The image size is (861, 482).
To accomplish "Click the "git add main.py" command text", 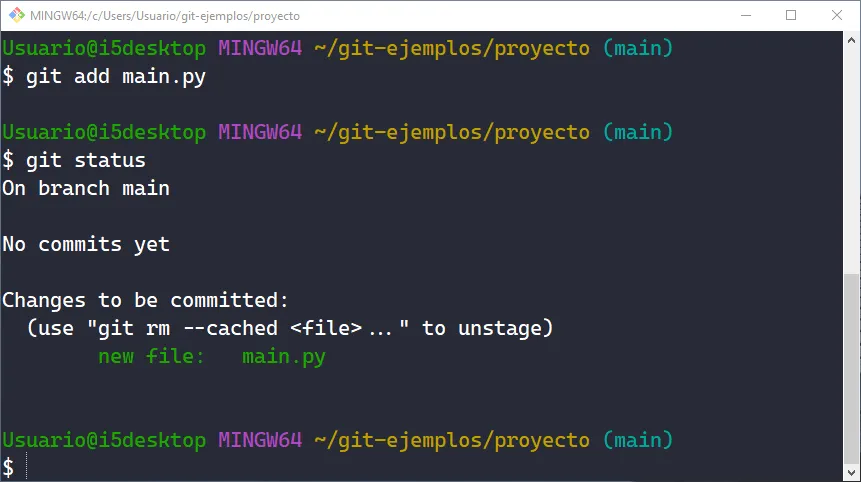I will point(116,77).
